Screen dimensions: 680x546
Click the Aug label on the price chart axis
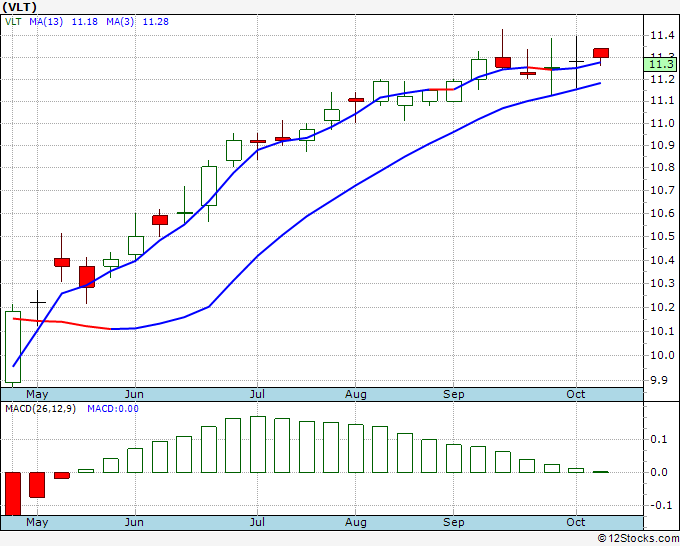(x=356, y=394)
